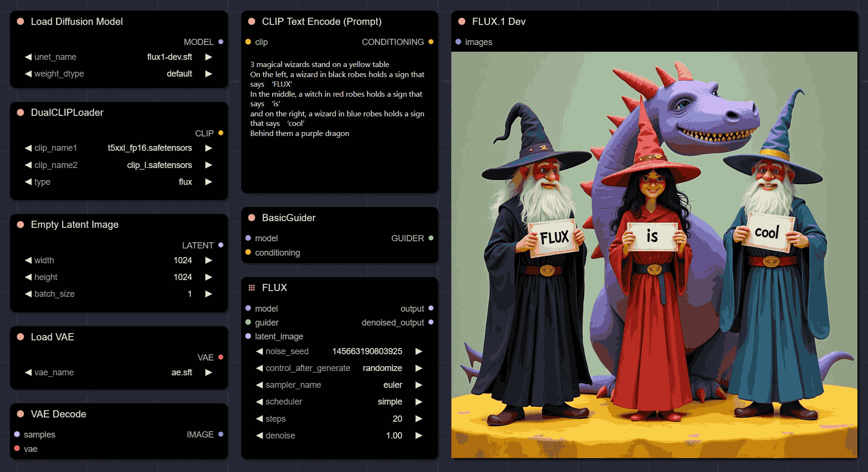
Task: Open the unet_name flux1-dev.sft selector
Action: 169,57
